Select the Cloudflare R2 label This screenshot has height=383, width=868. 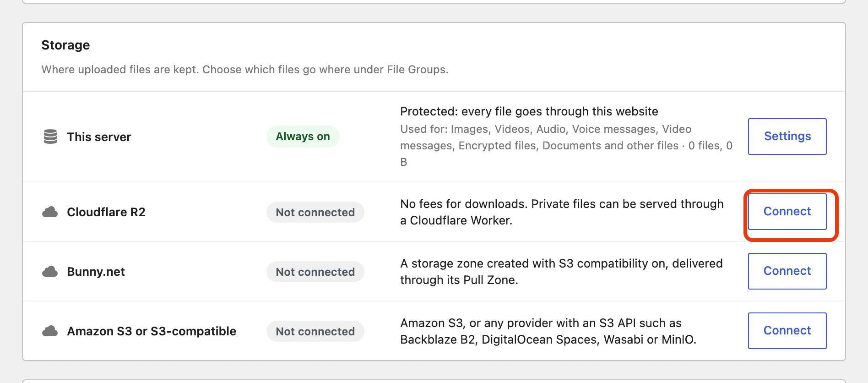tap(106, 212)
